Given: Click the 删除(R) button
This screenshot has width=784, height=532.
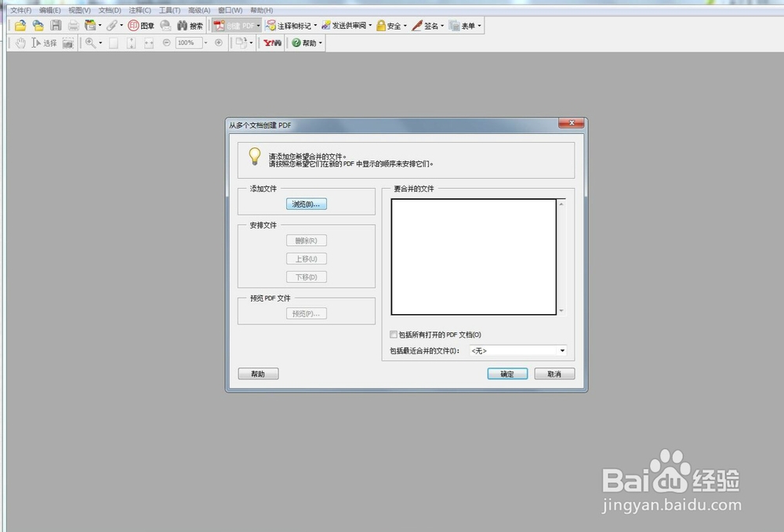Looking at the screenshot, I should 307,241.
